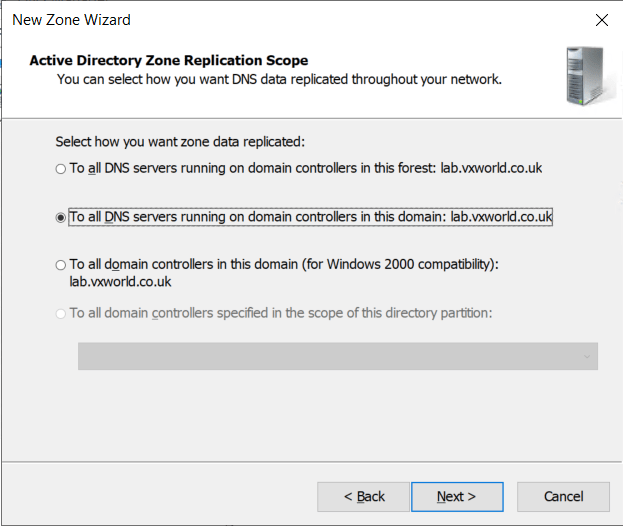Click the 'for Windows 2000 compatibility' option label
This screenshot has width=623, height=526.
point(283,265)
